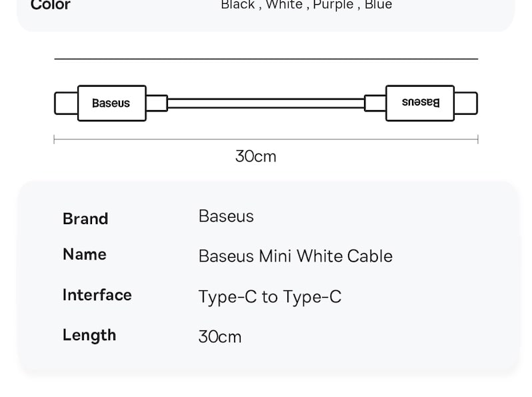Click the Length label
This screenshot has height=397, width=532.
(89, 336)
